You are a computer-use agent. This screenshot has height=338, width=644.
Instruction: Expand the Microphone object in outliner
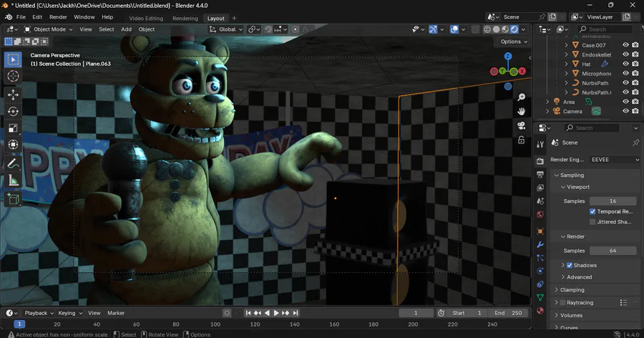click(x=567, y=73)
